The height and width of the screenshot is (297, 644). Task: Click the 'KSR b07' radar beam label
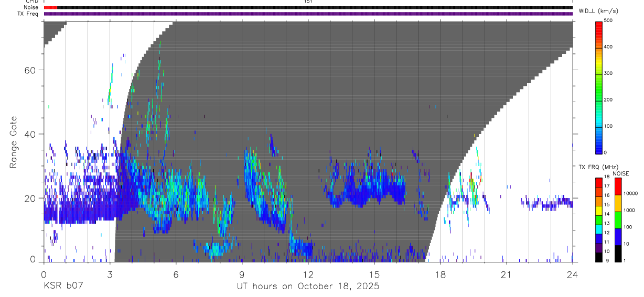tap(63, 287)
